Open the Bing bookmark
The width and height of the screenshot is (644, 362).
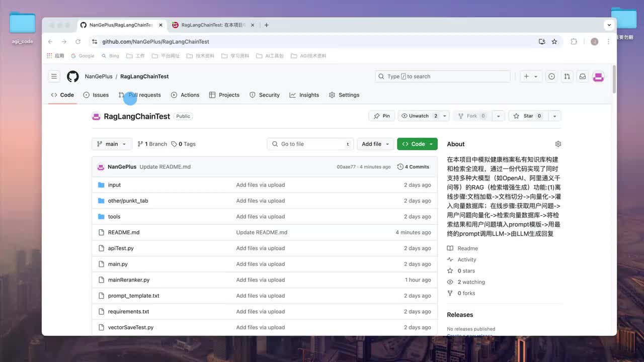(x=110, y=56)
